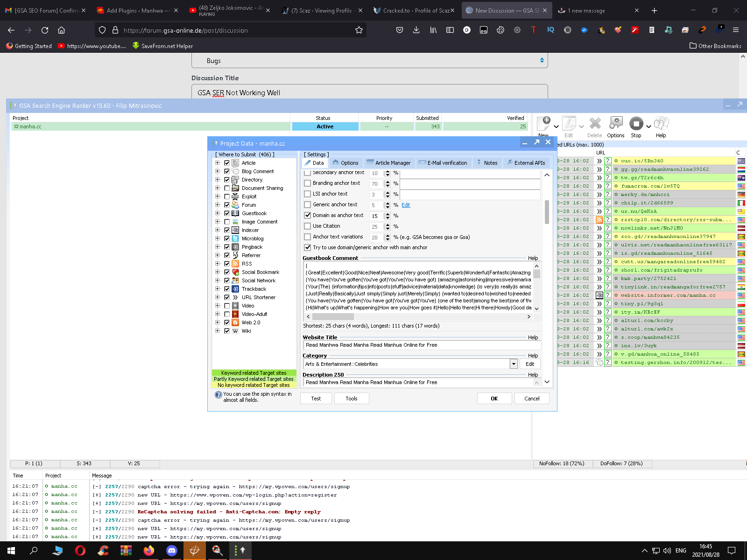Click the New project toolbar icon

(544, 123)
